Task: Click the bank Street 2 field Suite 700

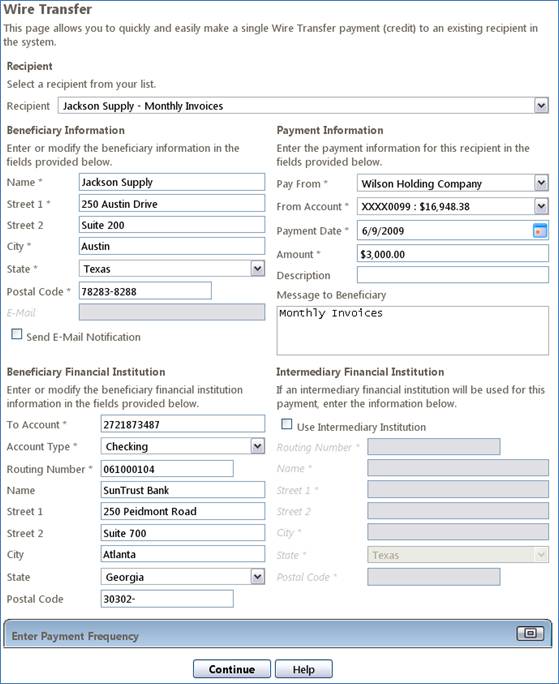Action: click(182, 533)
